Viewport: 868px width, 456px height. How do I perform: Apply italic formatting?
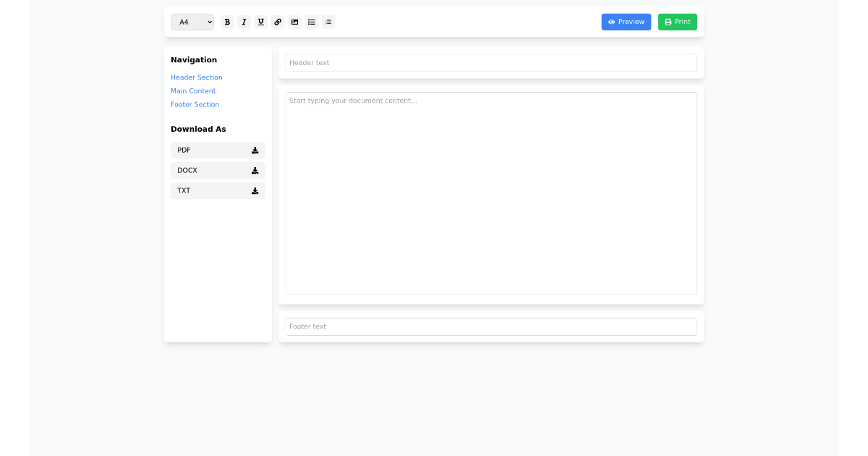pyautogui.click(x=244, y=22)
